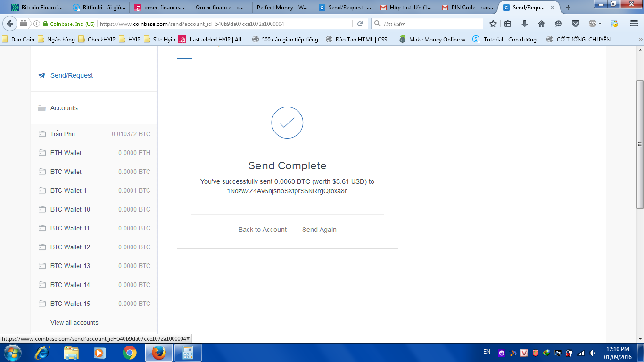Click the Send Again link
The image size is (644, 362).
[319, 230]
